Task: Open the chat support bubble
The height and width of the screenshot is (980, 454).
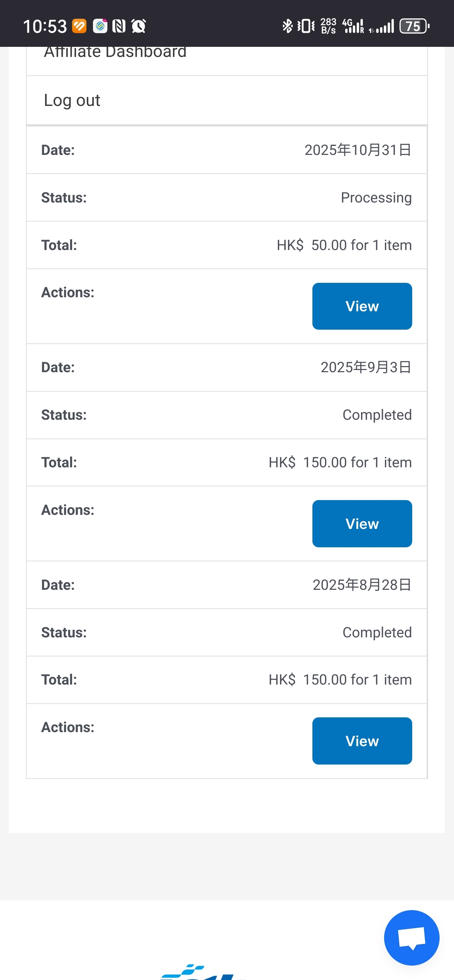Action: click(x=411, y=937)
